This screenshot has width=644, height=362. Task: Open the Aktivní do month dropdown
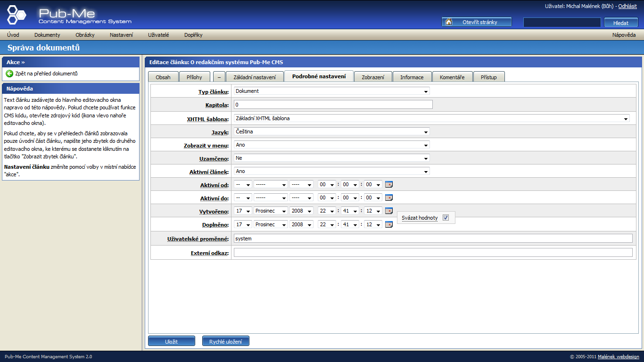(x=271, y=198)
